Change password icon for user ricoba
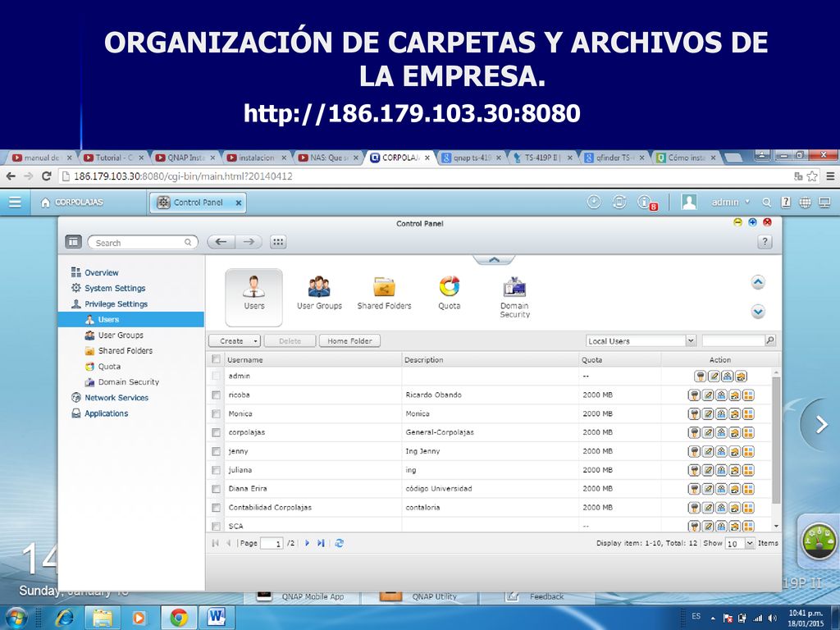This screenshot has width=840, height=630. click(694, 395)
